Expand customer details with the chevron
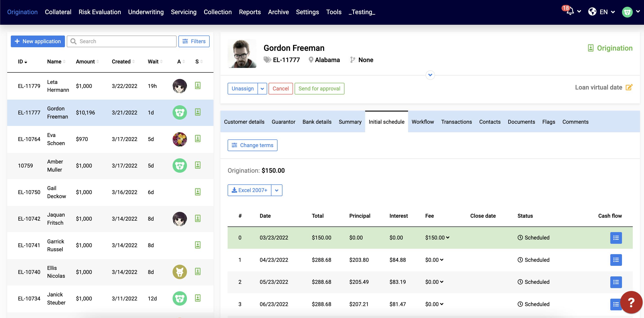The height and width of the screenshot is (318, 644). click(430, 75)
